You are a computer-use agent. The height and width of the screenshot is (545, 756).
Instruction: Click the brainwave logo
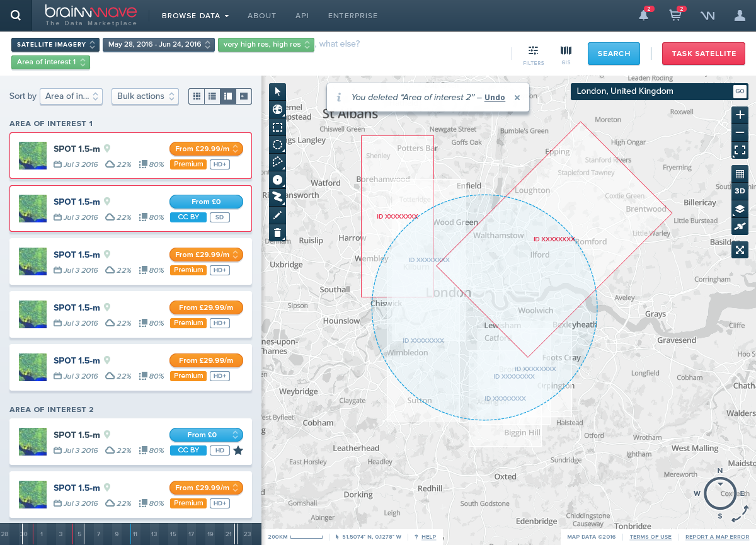click(91, 16)
